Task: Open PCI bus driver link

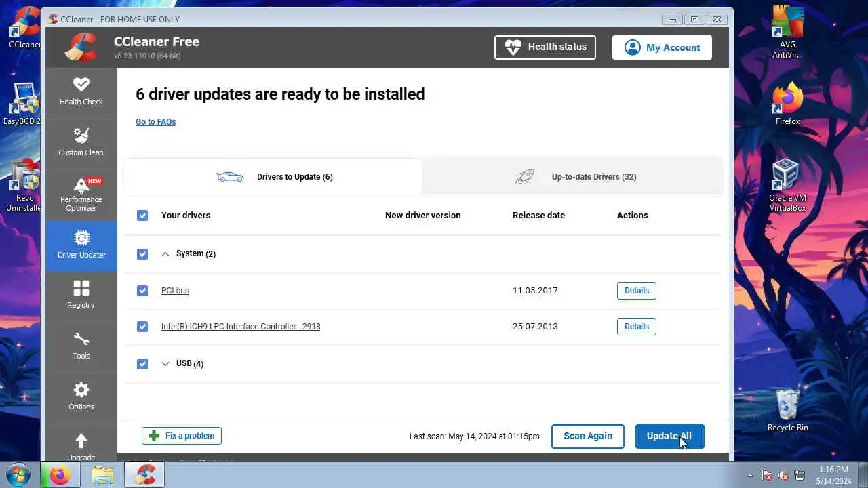Action: [x=175, y=291]
